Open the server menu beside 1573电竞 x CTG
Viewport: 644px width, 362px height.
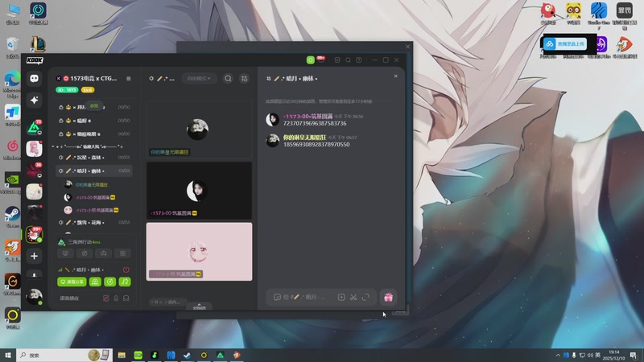point(129,78)
